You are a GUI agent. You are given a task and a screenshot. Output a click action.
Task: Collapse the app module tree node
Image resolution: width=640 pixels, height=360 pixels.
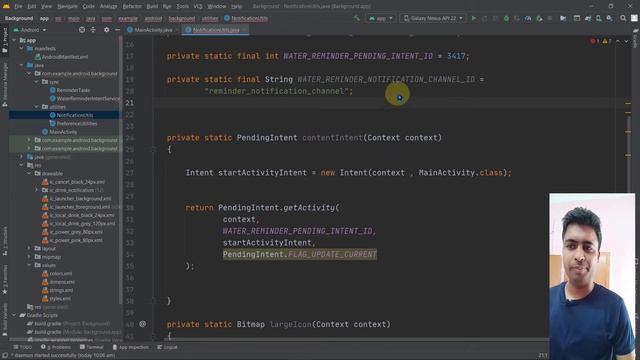click(14, 40)
